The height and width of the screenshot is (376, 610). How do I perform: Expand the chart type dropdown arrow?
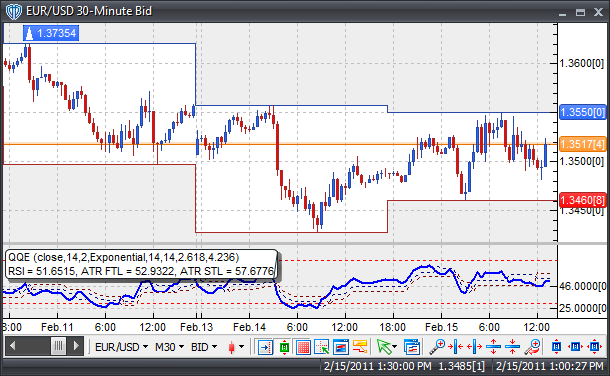click(x=242, y=347)
